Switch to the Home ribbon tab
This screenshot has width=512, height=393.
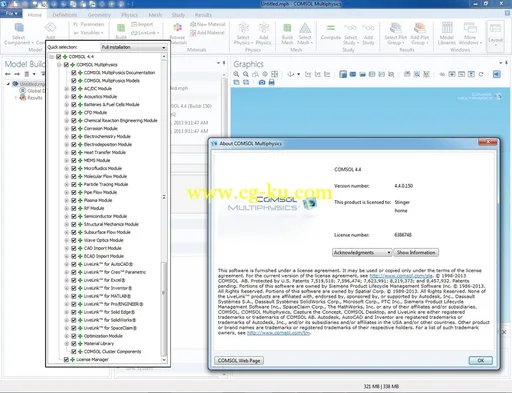tap(35, 15)
